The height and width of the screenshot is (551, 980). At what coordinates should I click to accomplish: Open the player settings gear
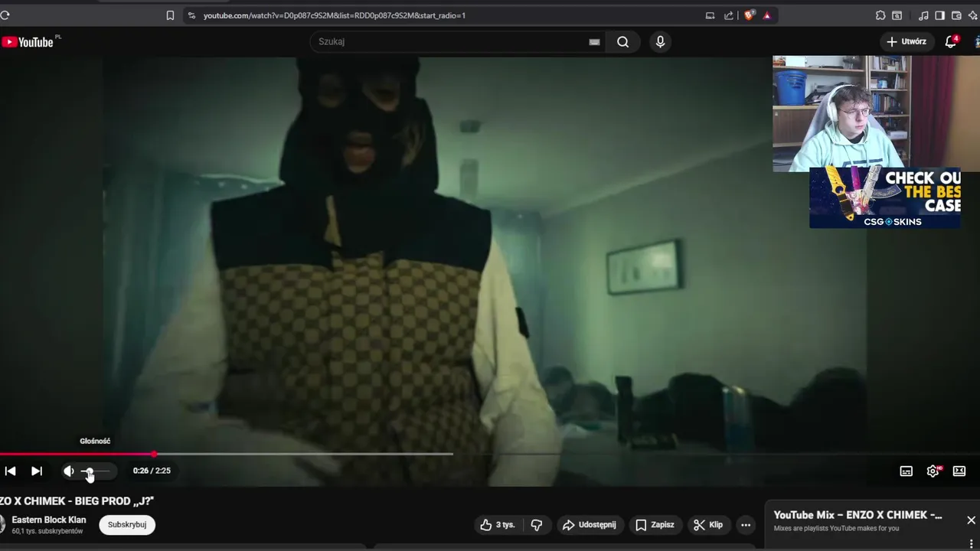(x=933, y=471)
